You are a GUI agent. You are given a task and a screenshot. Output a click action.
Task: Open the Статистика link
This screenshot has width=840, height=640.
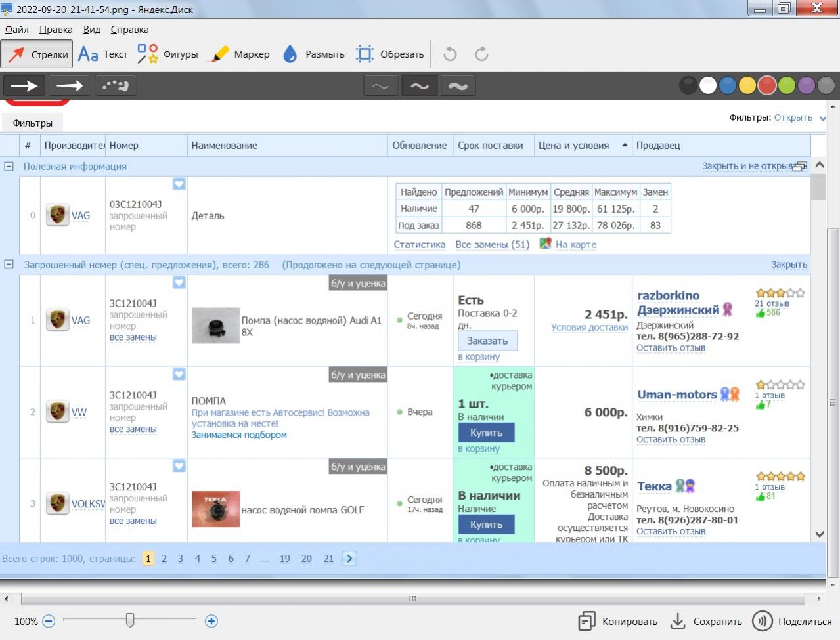click(420, 244)
